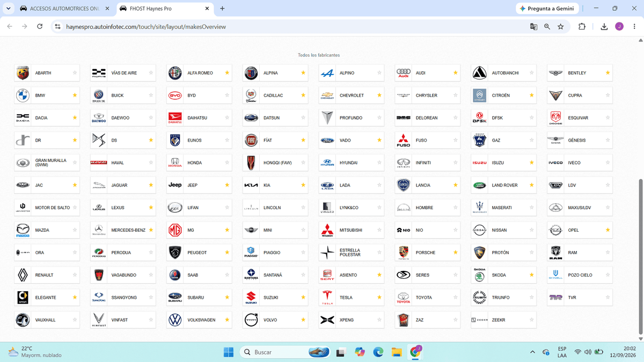644x362 pixels.
Task: Click the taskbar Buscar search box
Action: [284, 352]
